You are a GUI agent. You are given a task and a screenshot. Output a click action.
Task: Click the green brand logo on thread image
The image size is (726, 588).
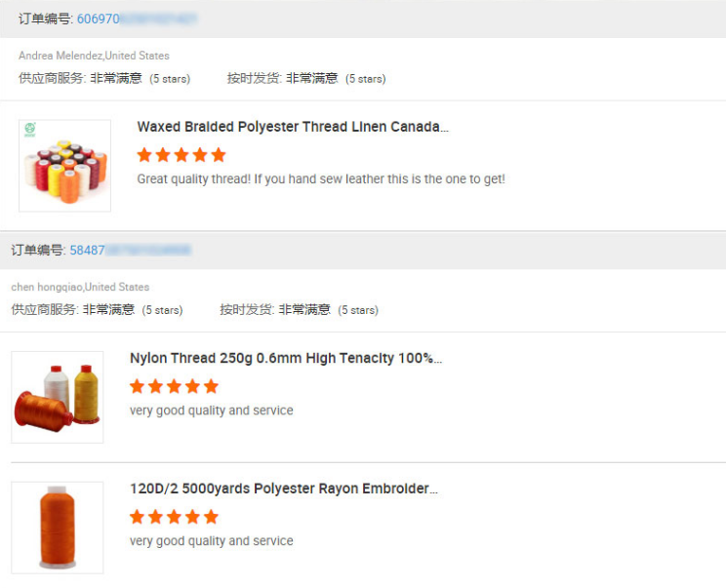[x=29, y=129]
